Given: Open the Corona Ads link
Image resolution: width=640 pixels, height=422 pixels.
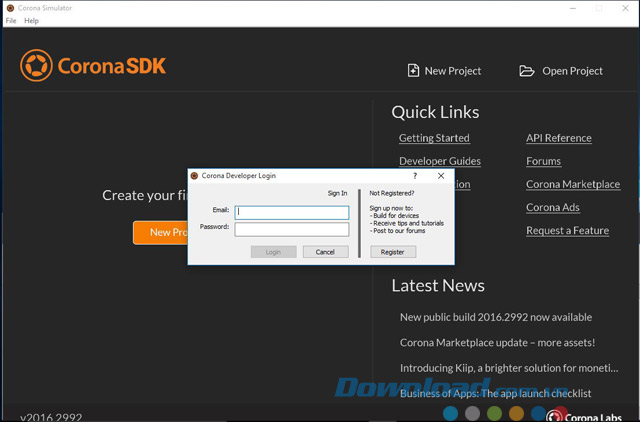Looking at the screenshot, I should (x=553, y=207).
